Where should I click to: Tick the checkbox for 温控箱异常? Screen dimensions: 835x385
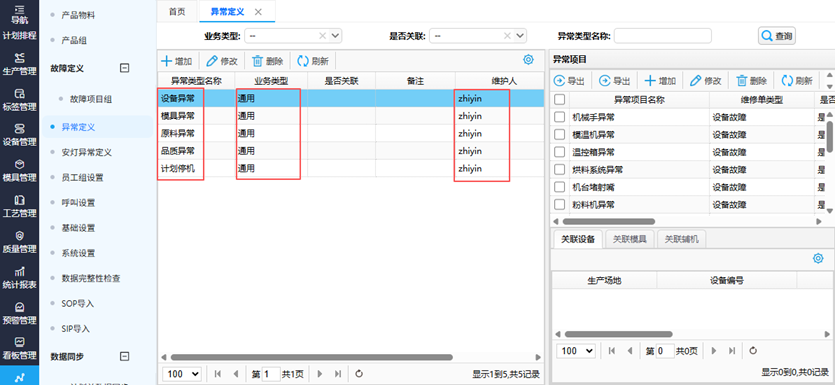559,152
